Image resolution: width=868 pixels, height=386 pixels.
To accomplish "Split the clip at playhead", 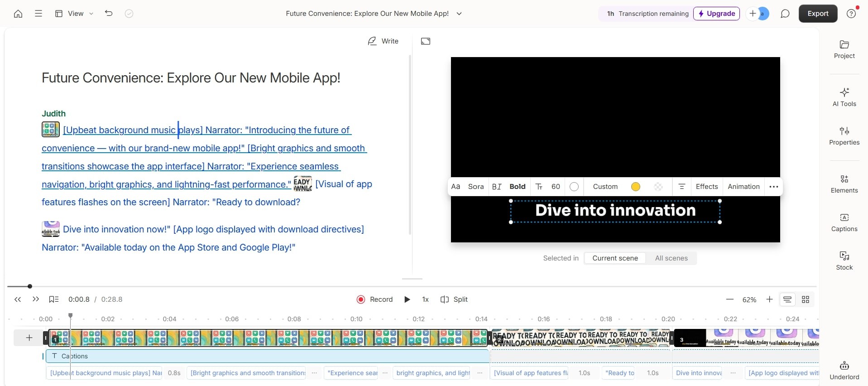I will tap(454, 299).
